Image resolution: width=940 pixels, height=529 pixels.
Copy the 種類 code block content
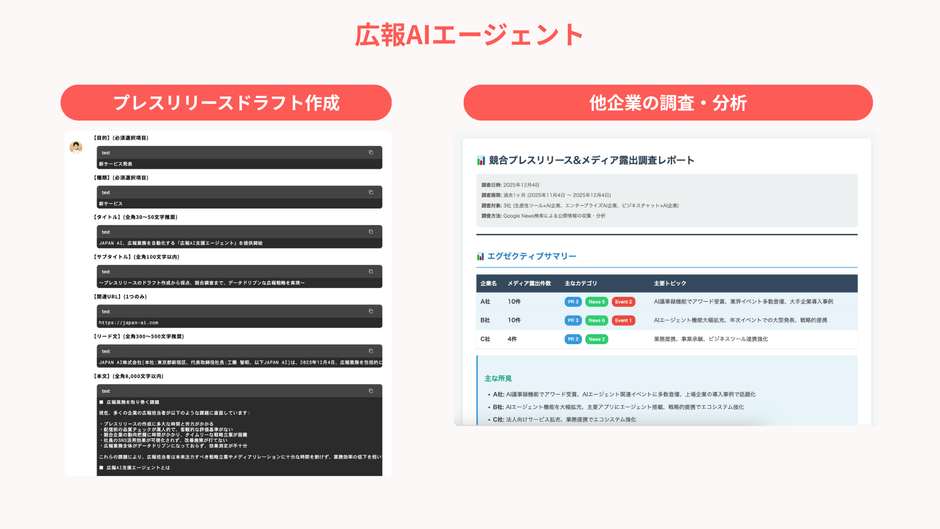370,192
